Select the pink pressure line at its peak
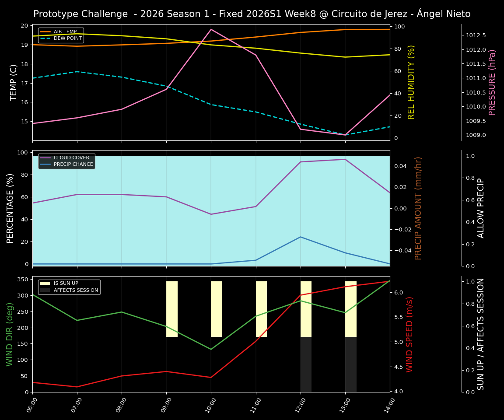 pos(210,29)
